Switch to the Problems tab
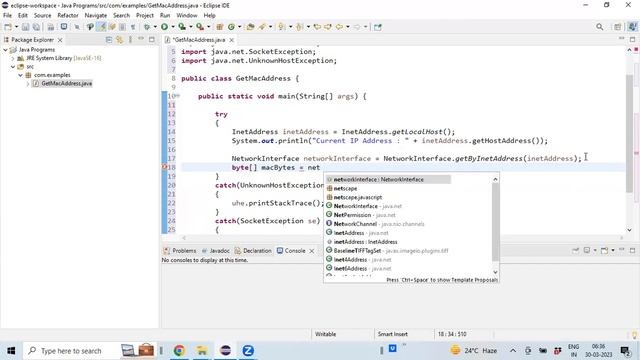The width and height of the screenshot is (640, 360). click(x=180, y=251)
